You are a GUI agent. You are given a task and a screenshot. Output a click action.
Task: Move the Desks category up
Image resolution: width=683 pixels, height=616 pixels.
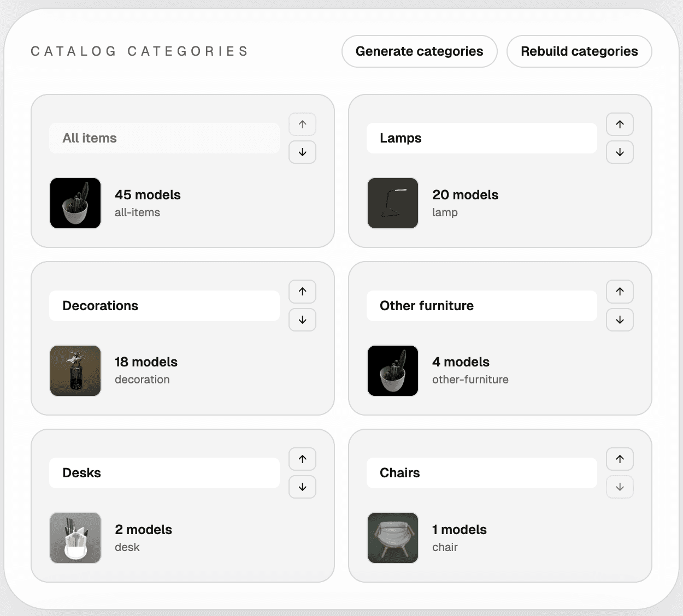click(302, 459)
